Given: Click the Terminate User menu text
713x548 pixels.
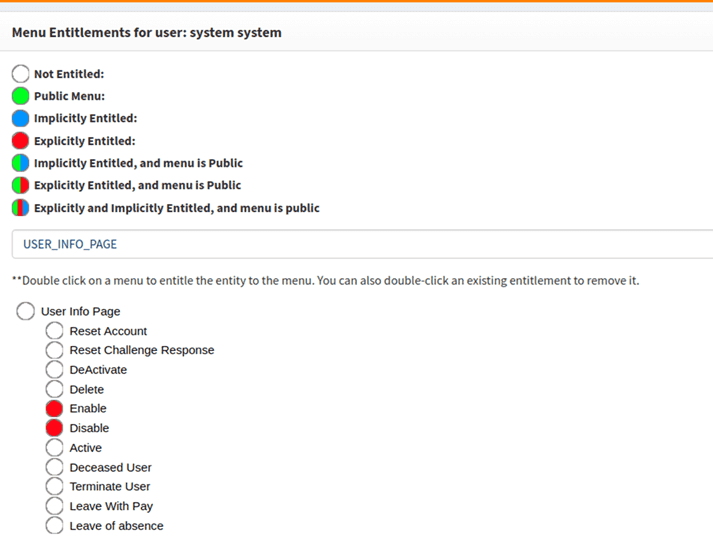Looking at the screenshot, I should [x=110, y=487].
